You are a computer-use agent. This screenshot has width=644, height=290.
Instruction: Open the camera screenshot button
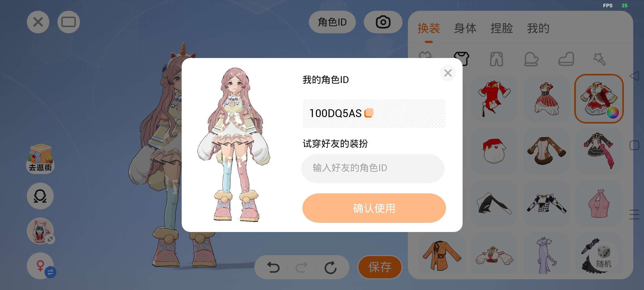[x=383, y=22]
